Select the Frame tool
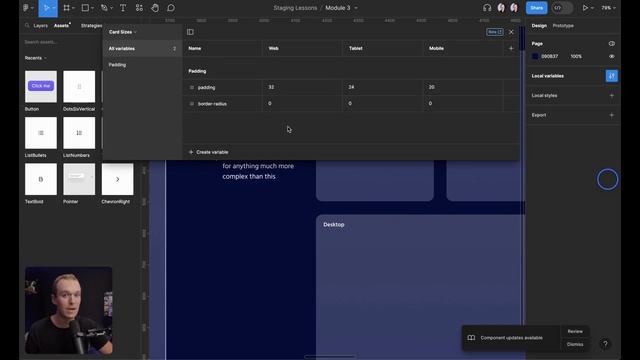 pos(66,8)
